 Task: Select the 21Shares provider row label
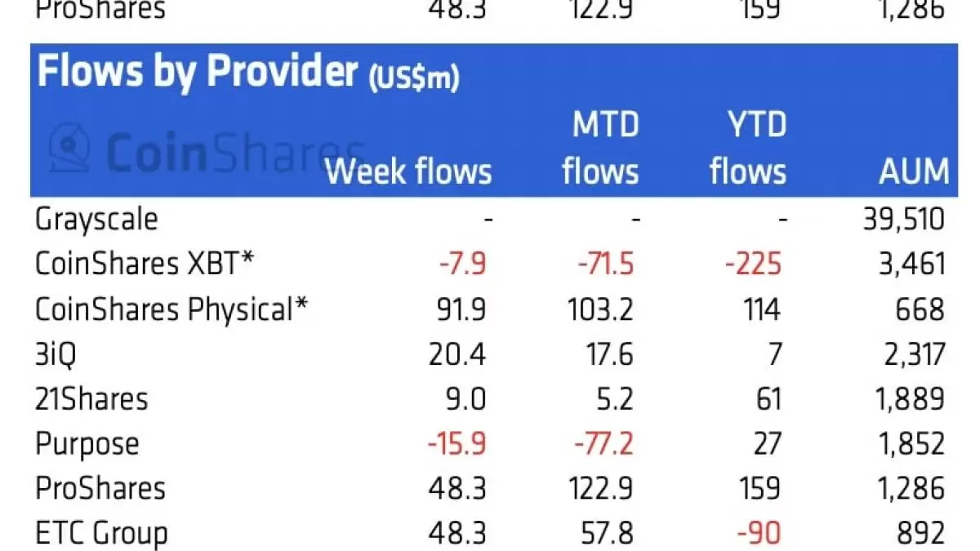pos(91,399)
